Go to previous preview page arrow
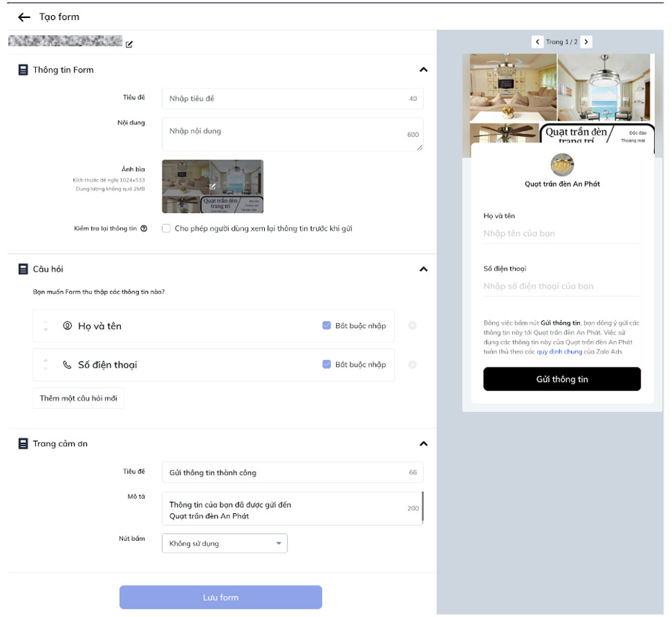This screenshot has width=672, height=617. click(x=537, y=42)
